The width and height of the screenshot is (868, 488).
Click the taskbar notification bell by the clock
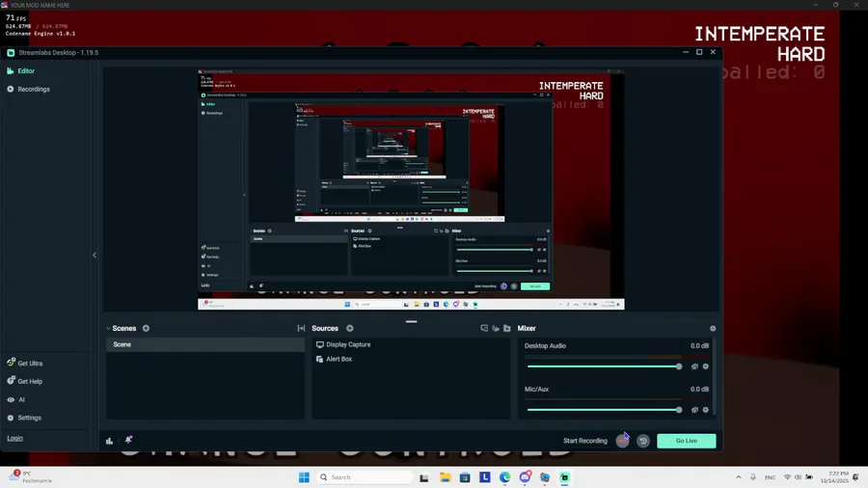856,477
